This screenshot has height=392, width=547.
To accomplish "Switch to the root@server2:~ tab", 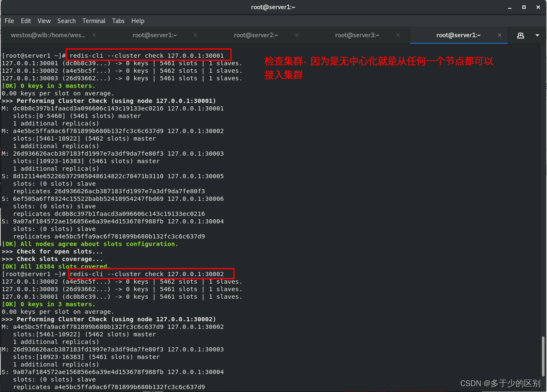I will click(x=256, y=35).
